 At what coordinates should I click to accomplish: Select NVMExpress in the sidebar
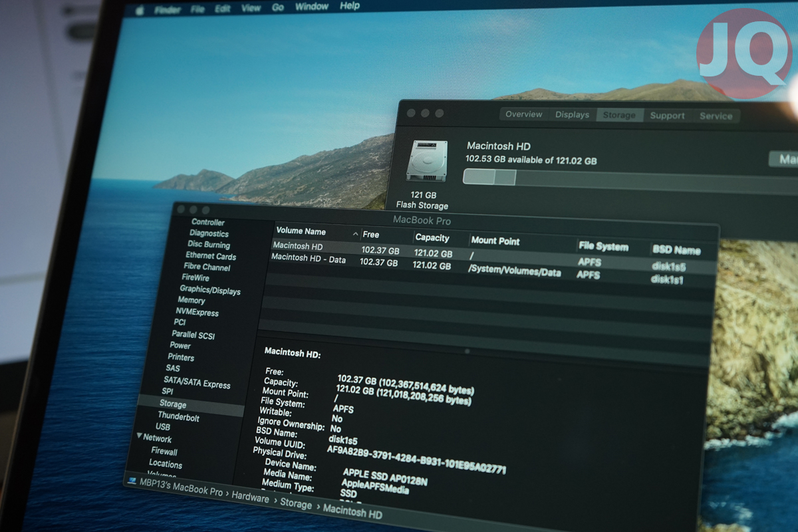pyautogui.click(x=197, y=312)
